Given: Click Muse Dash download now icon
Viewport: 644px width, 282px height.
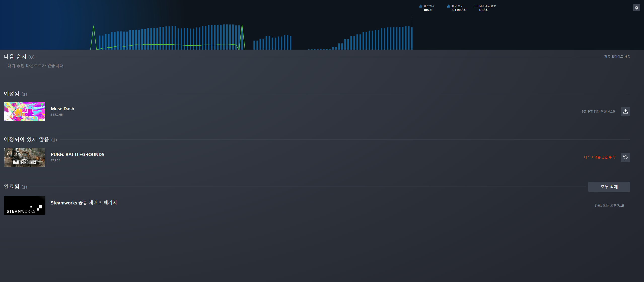Looking at the screenshot, I should point(625,112).
